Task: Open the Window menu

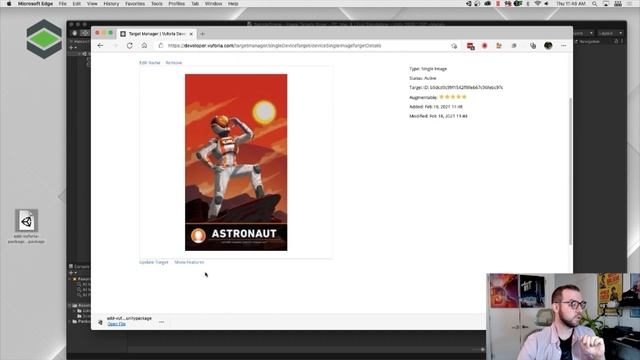Action: 213,4
